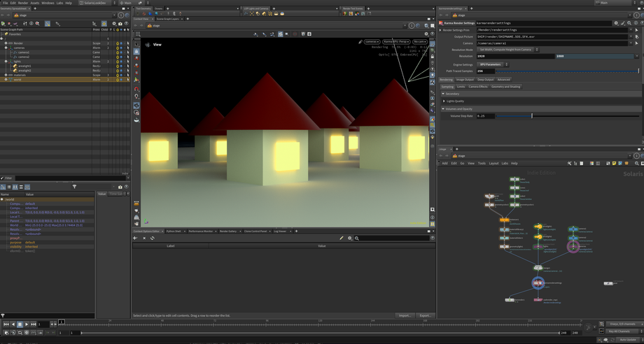Screen dimensions: 644x344
Task: Jump to first frame in timeline
Action: coord(6,324)
